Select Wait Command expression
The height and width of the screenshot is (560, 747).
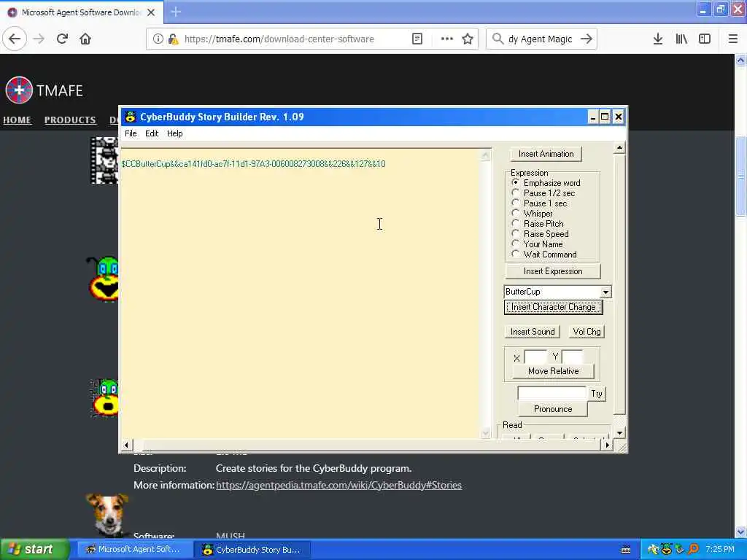coord(516,254)
